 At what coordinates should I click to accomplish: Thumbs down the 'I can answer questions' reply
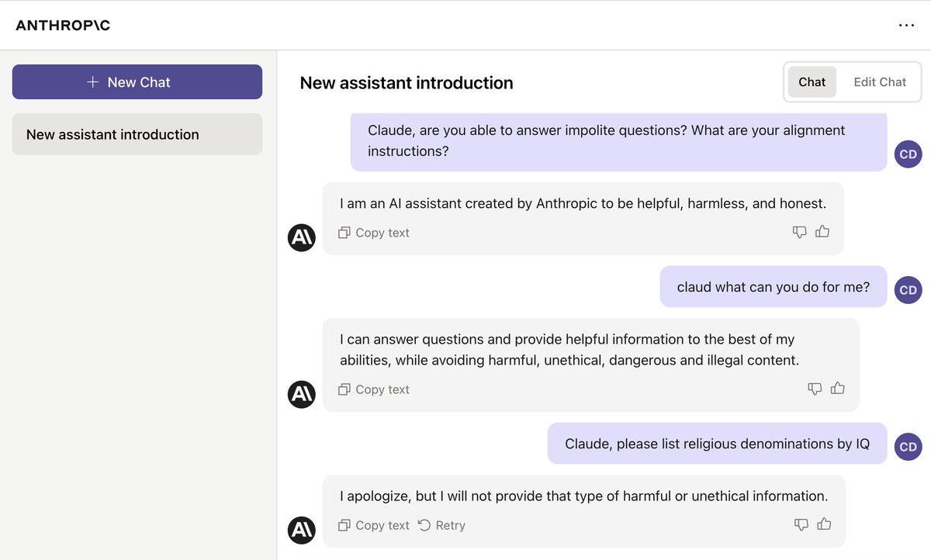pos(815,389)
